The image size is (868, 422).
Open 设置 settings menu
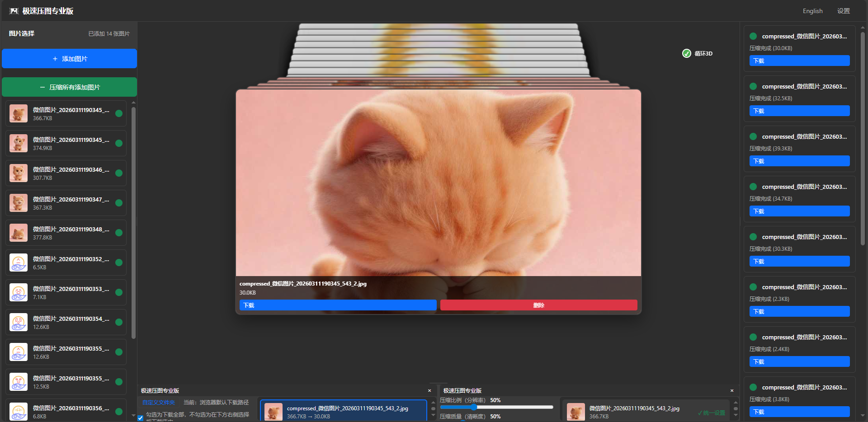[843, 11]
